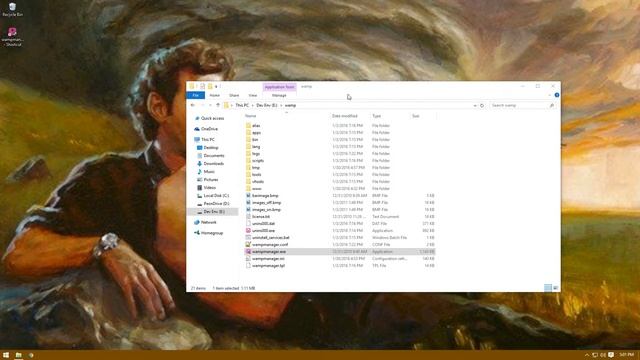Select the bin folder icon

tap(249, 140)
